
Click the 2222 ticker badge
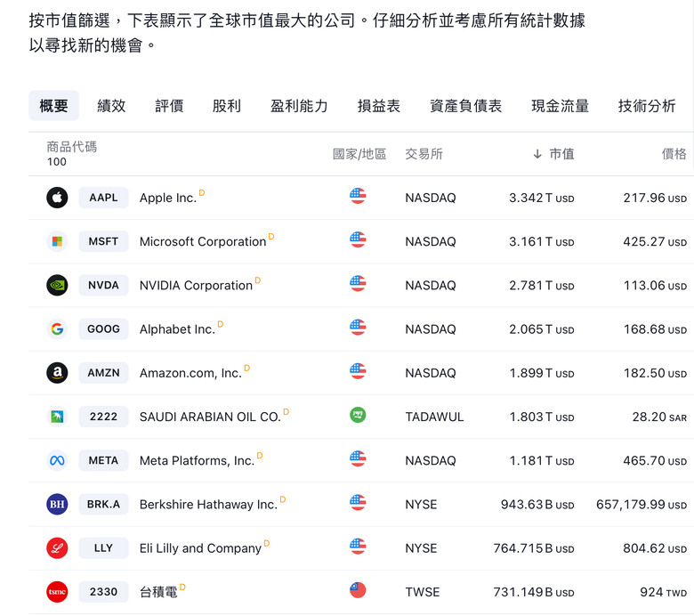click(103, 417)
